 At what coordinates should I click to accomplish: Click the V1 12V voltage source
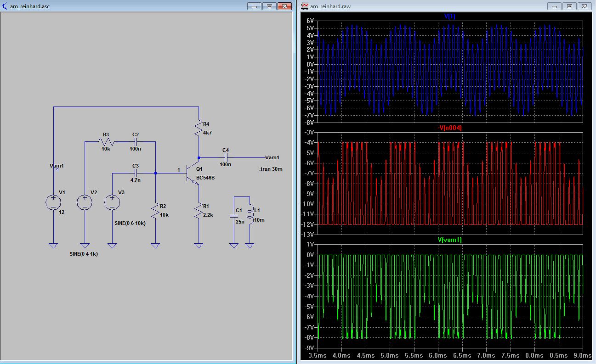pyautogui.click(x=53, y=202)
